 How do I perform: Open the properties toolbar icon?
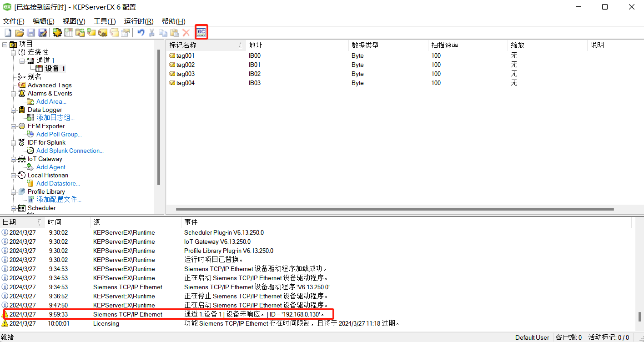tap(126, 33)
